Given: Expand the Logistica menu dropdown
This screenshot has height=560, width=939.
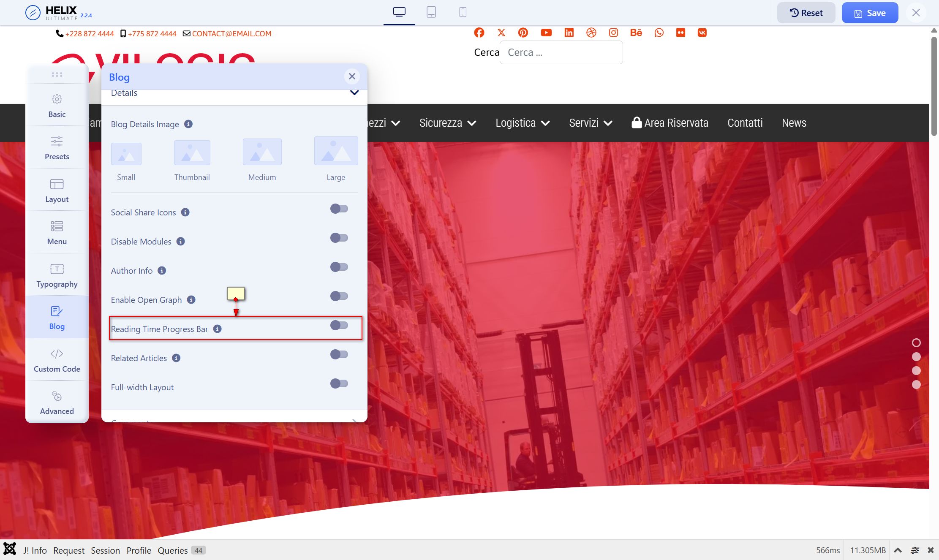Looking at the screenshot, I should [523, 123].
